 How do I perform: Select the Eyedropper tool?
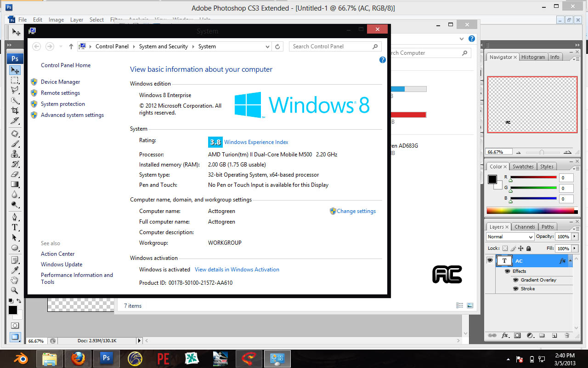pyautogui.click(x=15, y=270)
